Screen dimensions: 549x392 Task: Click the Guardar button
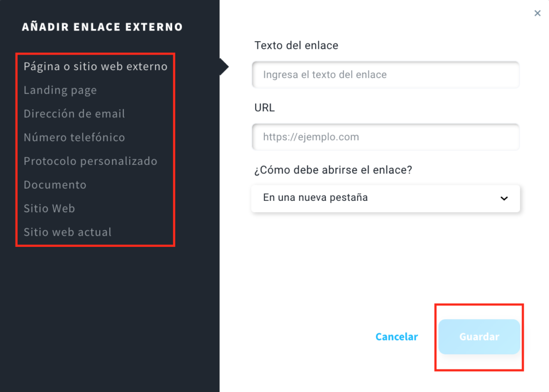pyautogui.click(x=479, y=336)
